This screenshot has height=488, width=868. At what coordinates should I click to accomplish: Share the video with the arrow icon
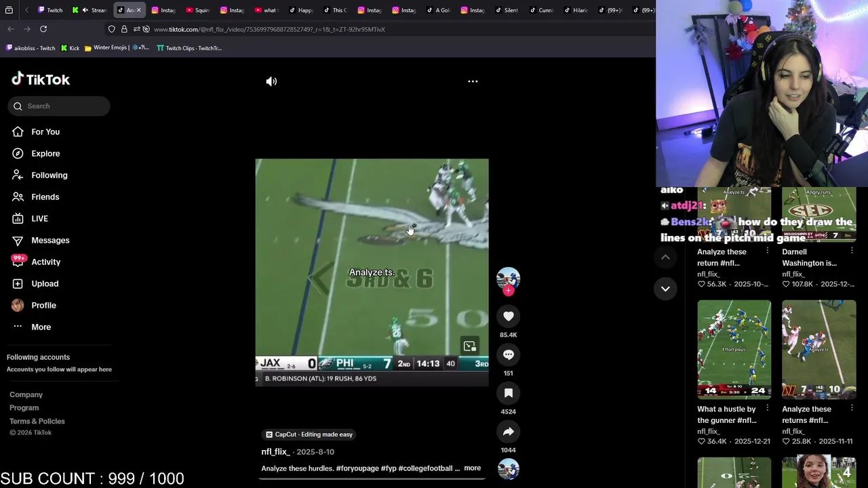[x=508, y=432]
